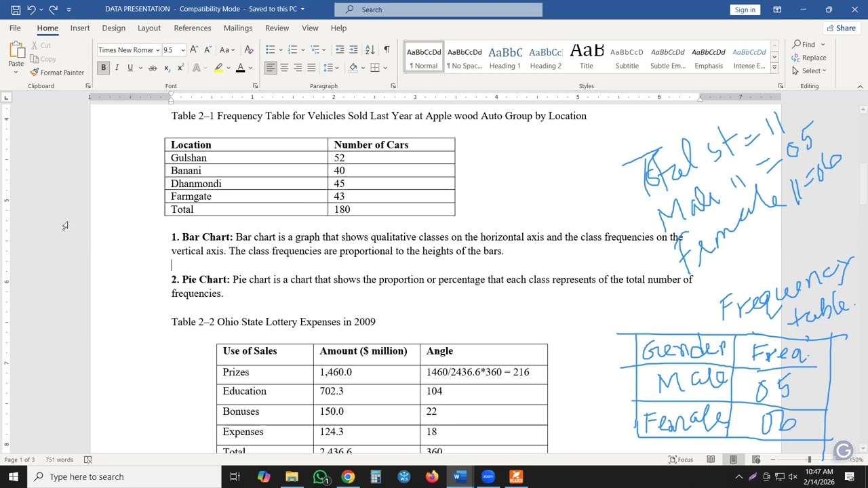The image size is (868, 488).
Task: Click the Replace command in Editing
Action: (x=809, y=58)
